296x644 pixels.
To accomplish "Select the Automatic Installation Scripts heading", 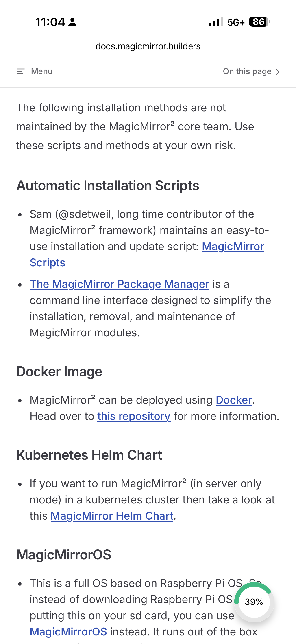I will pos(108,186).
